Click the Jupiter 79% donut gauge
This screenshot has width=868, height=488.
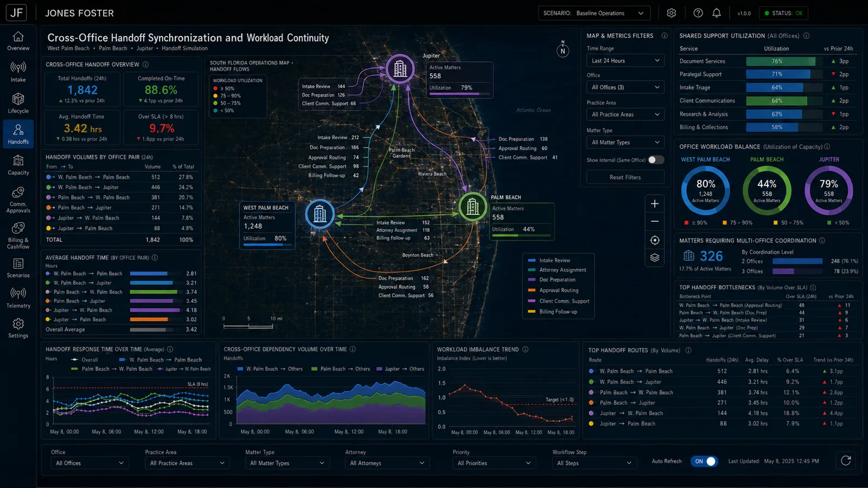click(x=829, y=190)
